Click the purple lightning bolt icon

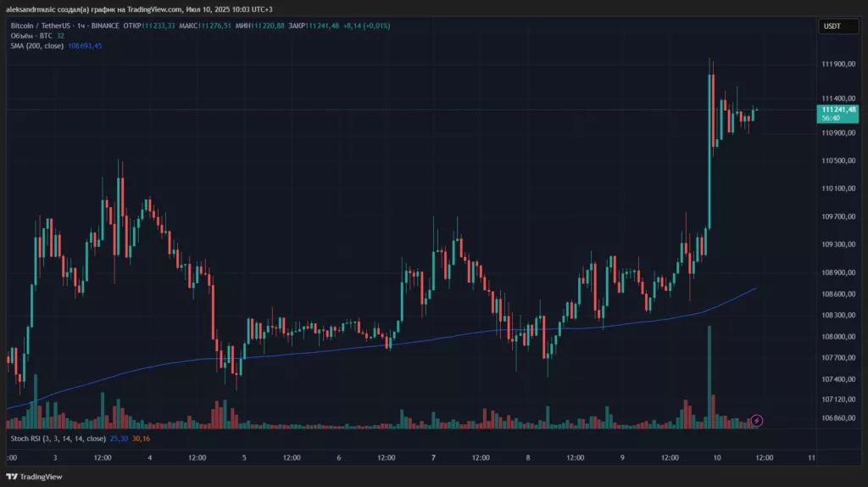(757, 421)
